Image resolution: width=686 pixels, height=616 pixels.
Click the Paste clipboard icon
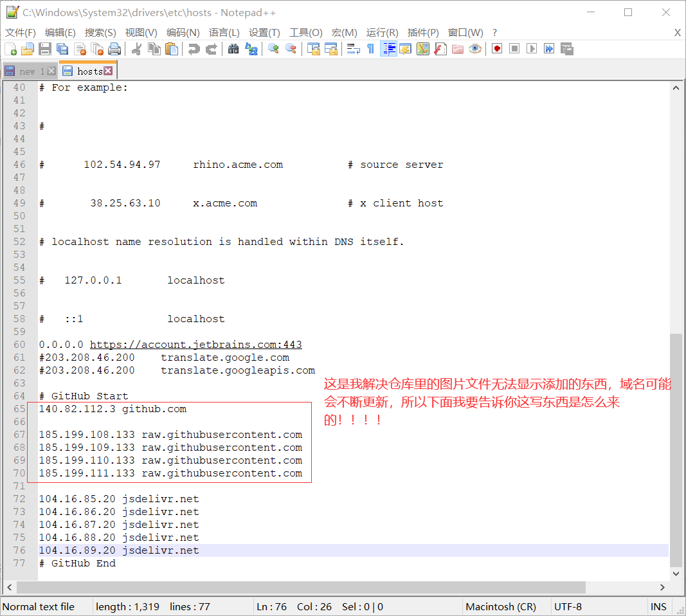[171, 49]
